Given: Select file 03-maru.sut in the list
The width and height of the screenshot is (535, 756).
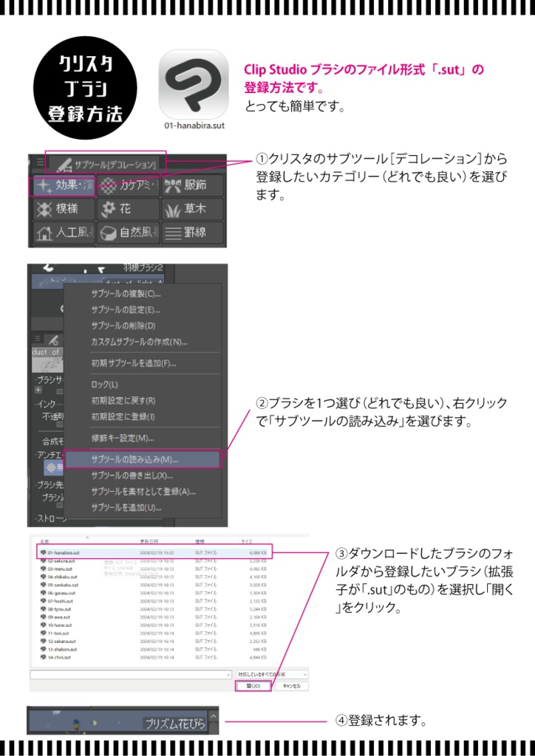Looking at the screenshot, I should [x=155, y=569].
